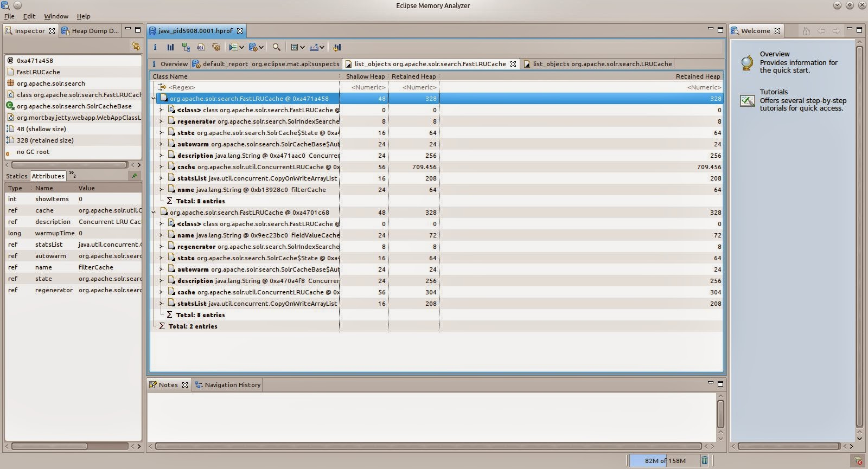Expand the name String filterCache row

161,189
